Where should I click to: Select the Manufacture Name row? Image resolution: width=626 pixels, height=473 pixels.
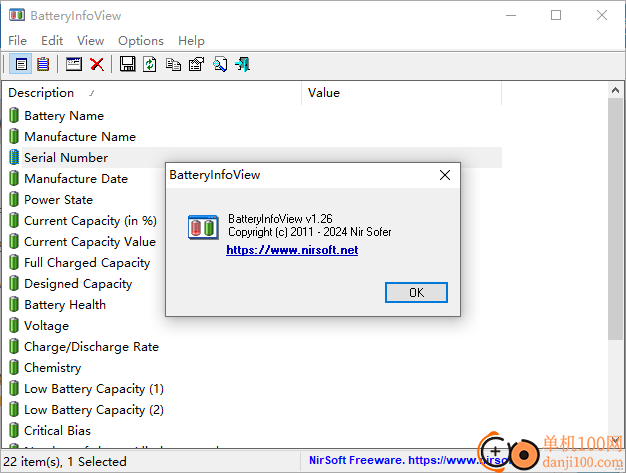click(x=252, y=137)
